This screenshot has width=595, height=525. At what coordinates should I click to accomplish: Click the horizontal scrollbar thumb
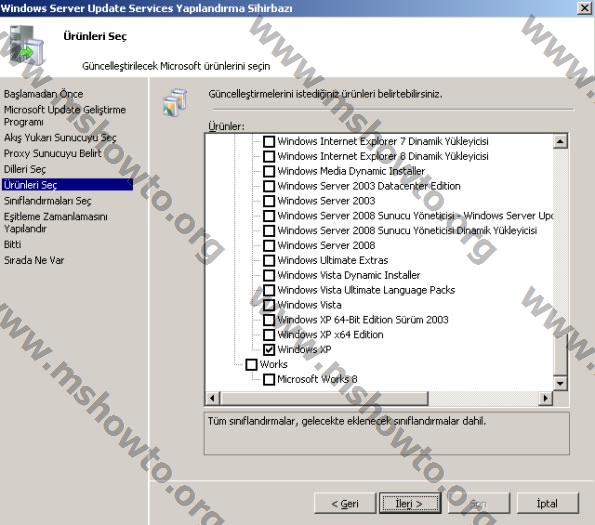[x=325, y=398]
